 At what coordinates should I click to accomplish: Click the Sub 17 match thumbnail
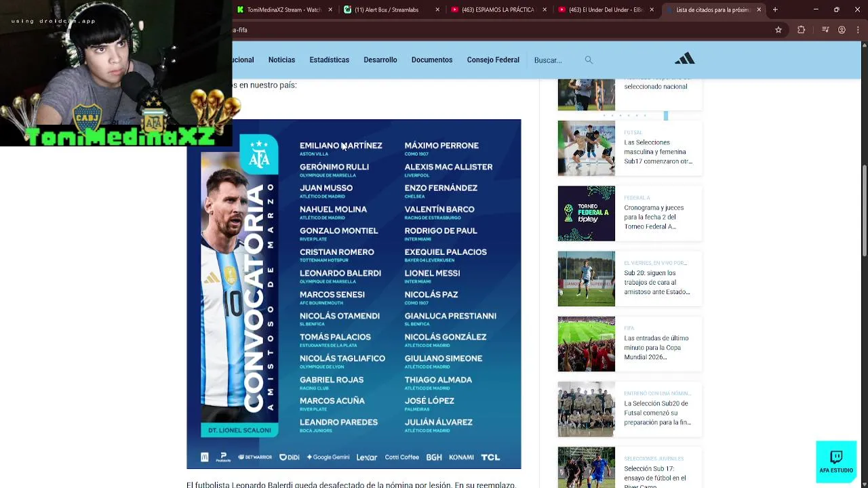(586, 468)
